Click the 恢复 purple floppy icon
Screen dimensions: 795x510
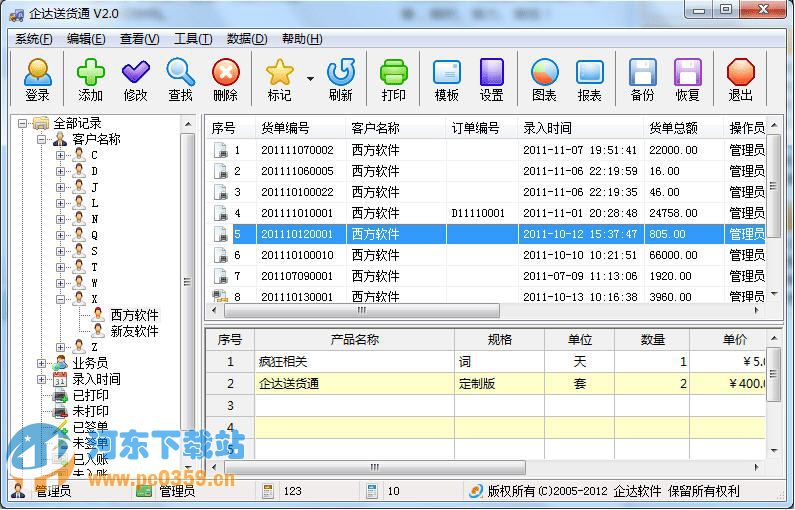pyautogui.click(x=688, y=80)
